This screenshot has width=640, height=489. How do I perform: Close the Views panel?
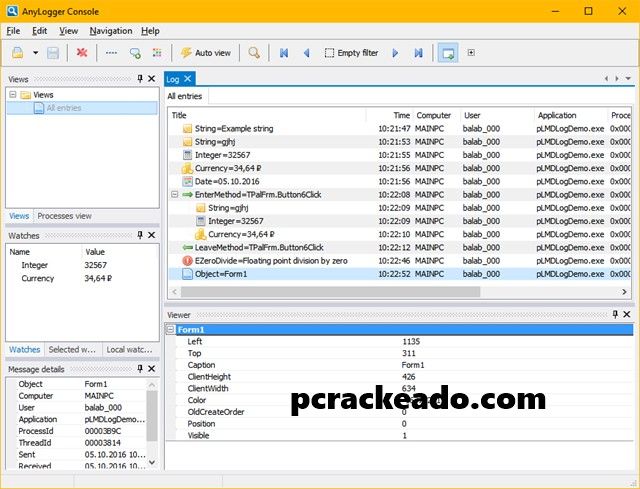[152, 79]
